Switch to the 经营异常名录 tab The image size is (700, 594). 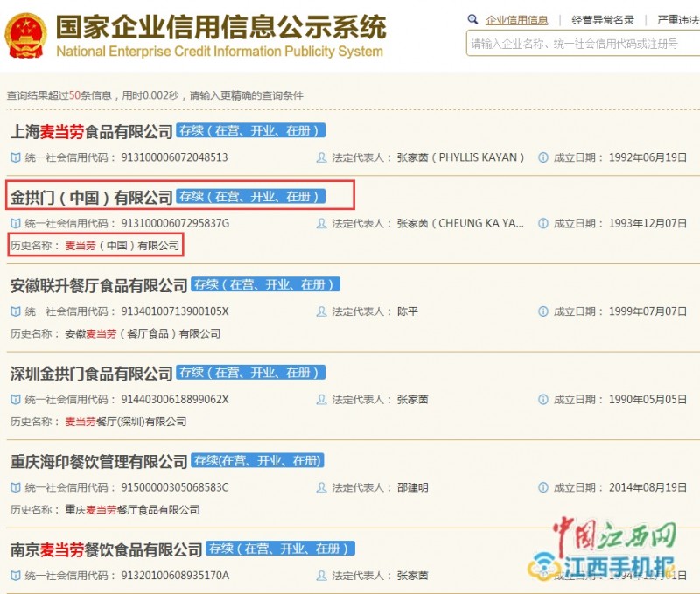[x=603, y=20]
